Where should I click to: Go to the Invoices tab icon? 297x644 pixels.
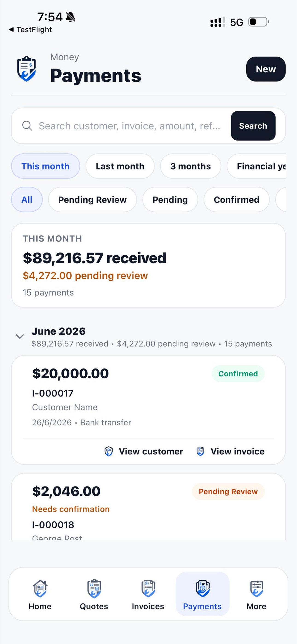coord(148,588)
